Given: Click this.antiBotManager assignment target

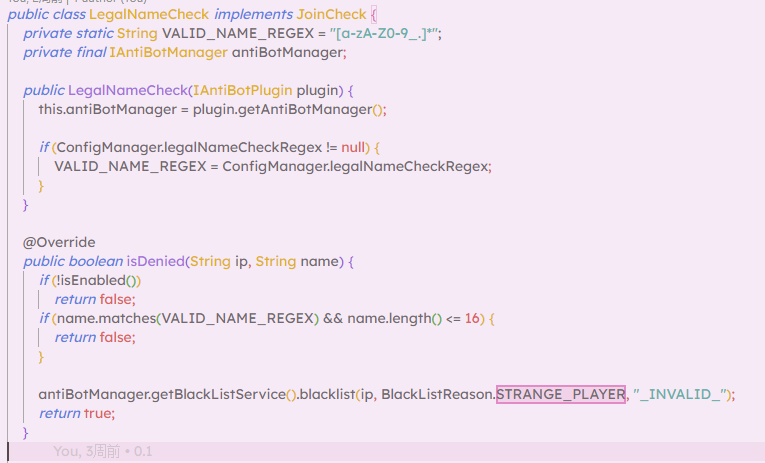Looking at the screenshot, I should coord(107,109).
